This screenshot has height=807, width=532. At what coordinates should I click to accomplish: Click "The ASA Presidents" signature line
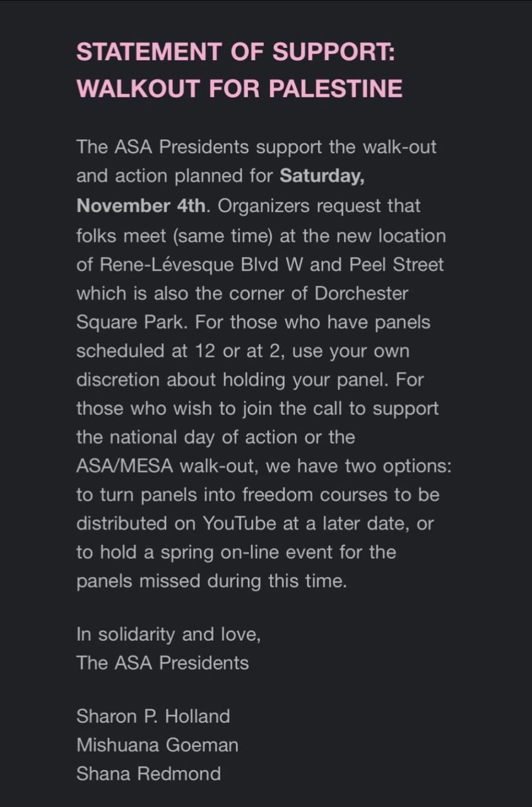coord(162,663)
